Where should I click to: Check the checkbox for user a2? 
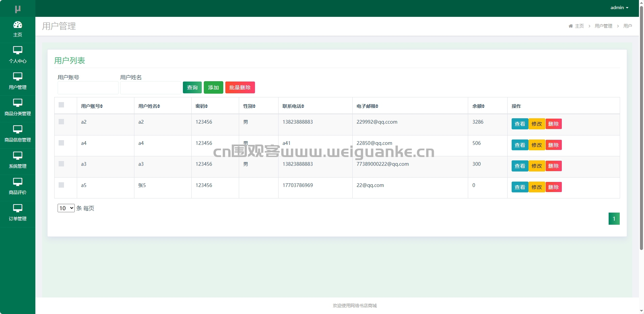point(61,122)
